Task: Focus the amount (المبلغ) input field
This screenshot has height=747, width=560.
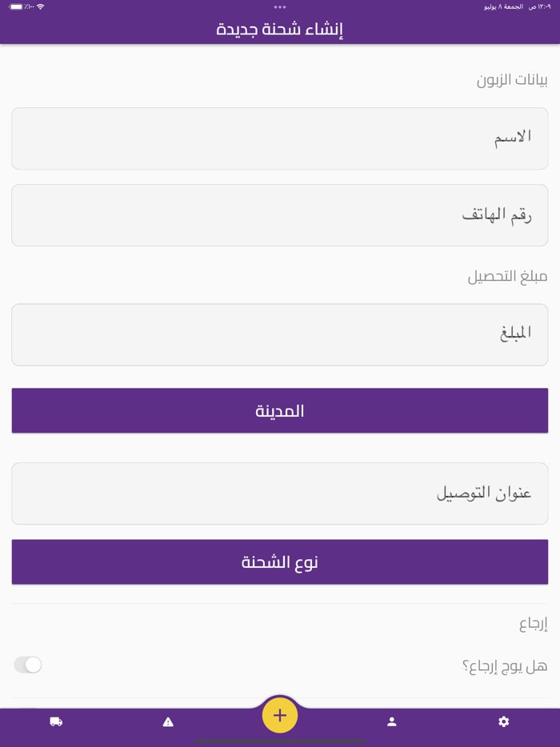Action: pos(280,334)
